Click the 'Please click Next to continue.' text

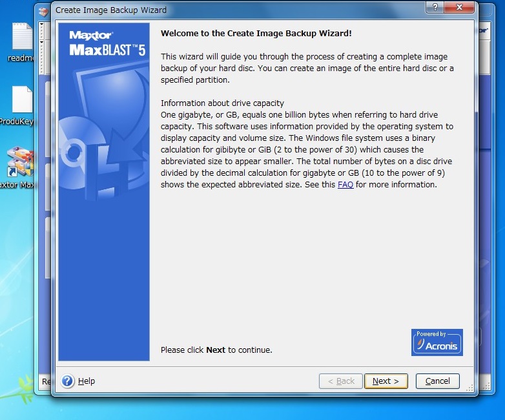[x=216, y=350]
